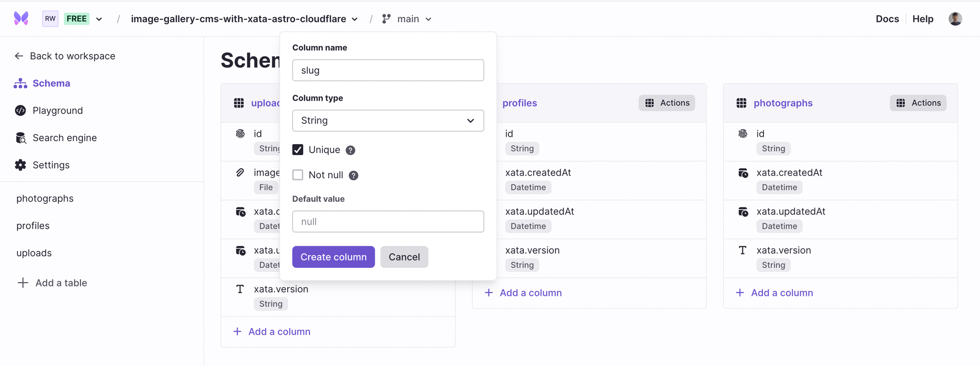This screenshot has width=980, height=366.
Task: Open the Schema sidebar item
Action: [51, 83]
